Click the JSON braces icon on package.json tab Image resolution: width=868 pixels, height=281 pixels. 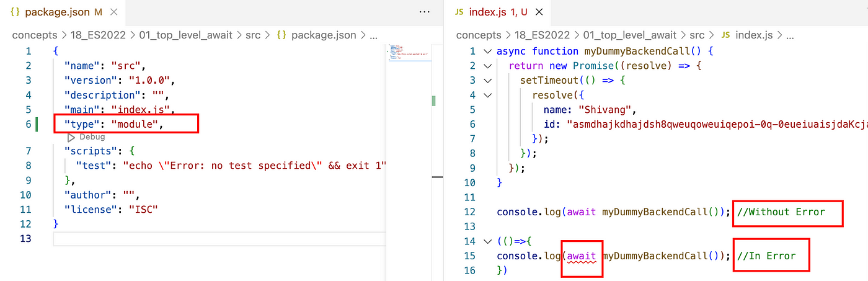pyautogui.click(x=16, y=12)
